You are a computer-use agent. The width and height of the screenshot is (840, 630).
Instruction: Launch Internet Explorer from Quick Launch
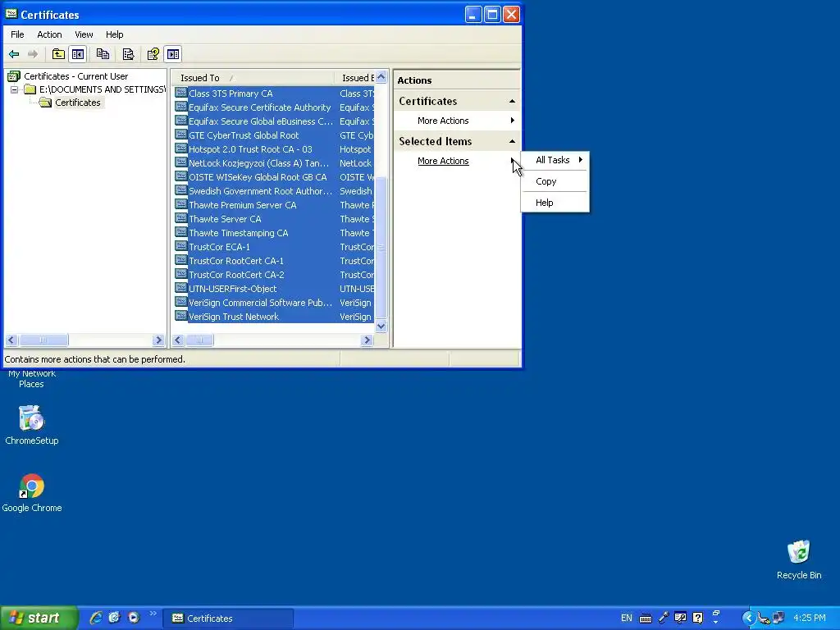pos(96,618)
